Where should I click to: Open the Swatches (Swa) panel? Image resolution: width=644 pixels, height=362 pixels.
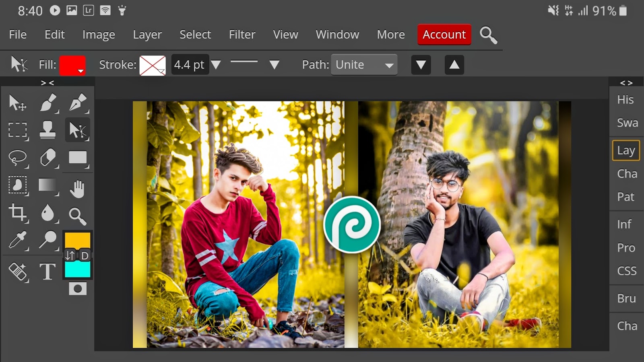(627, 123)
